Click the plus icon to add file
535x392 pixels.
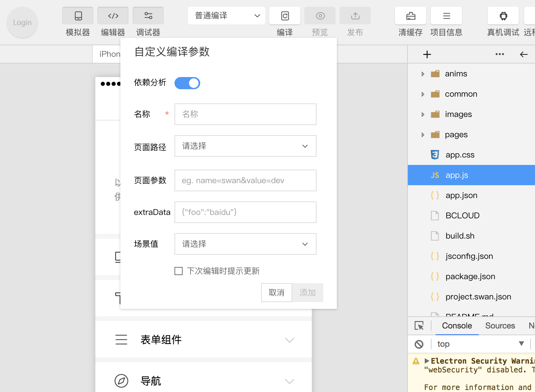pos(427,54)
